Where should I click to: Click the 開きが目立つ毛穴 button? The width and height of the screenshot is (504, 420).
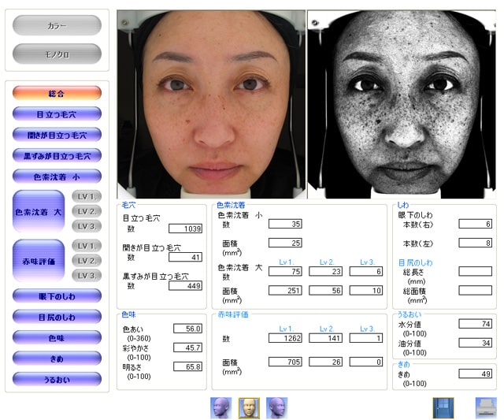(57, 135)
